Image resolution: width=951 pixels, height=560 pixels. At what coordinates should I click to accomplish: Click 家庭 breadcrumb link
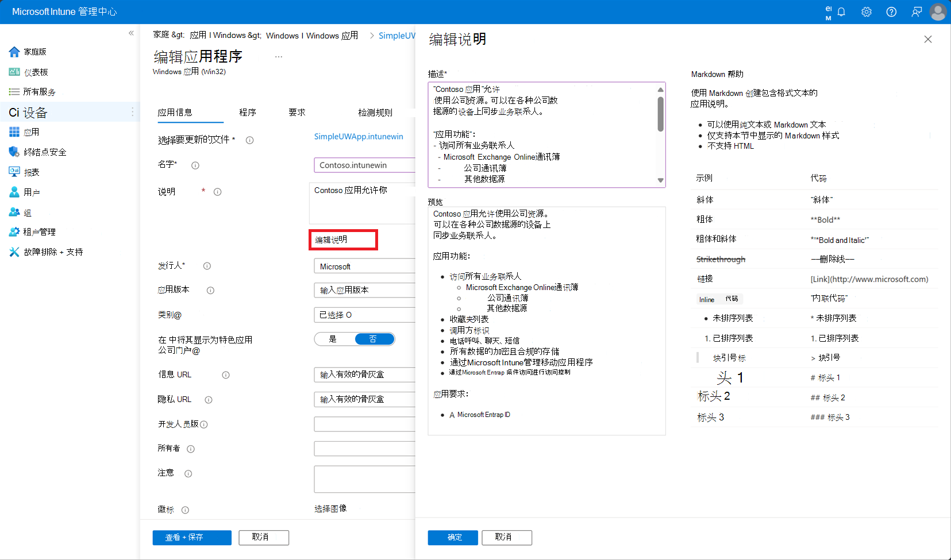tap(161, 35)
